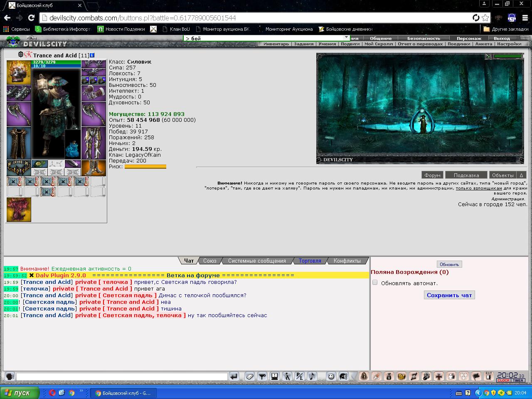Inspect the clawed bracers item below skull
The height and width of the screenshot is (399, 532).
pyautogui.click(x=19, y=93)
